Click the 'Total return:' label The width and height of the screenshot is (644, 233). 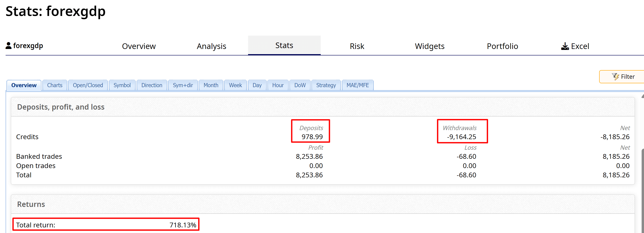[x=36, y=225]
